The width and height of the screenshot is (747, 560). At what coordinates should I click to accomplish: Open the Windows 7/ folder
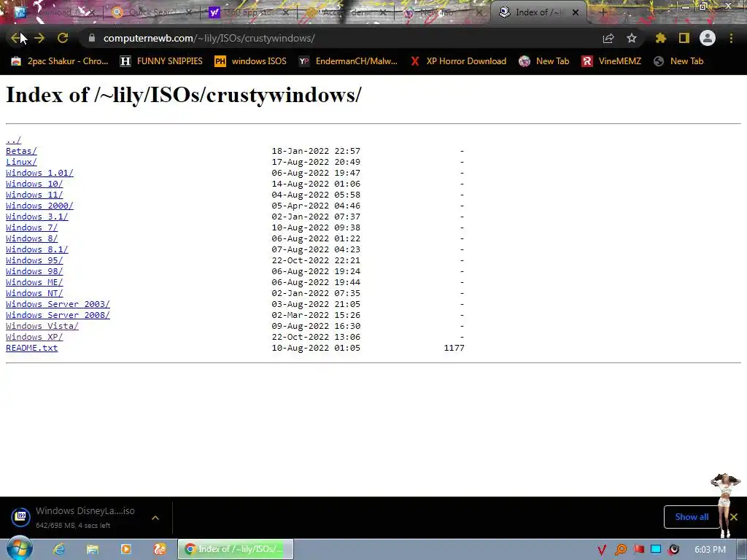pyautogui.click(x=31, y=227)
